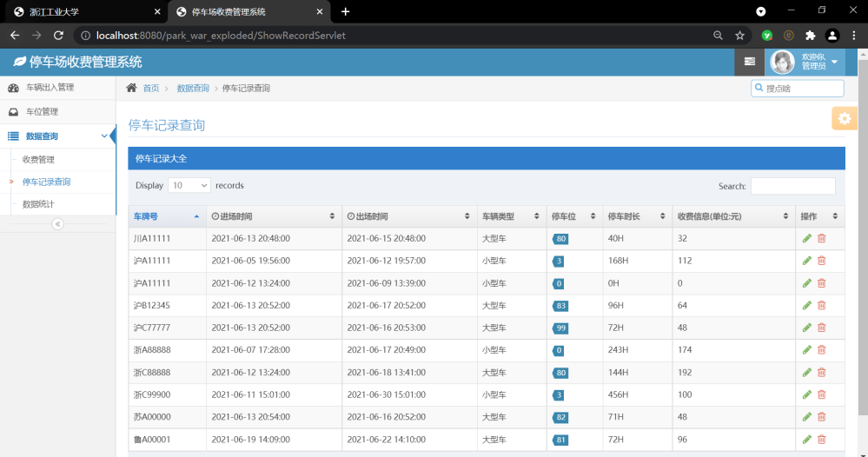Click the 数据查询 breadcrumb link

coord(193,88)
